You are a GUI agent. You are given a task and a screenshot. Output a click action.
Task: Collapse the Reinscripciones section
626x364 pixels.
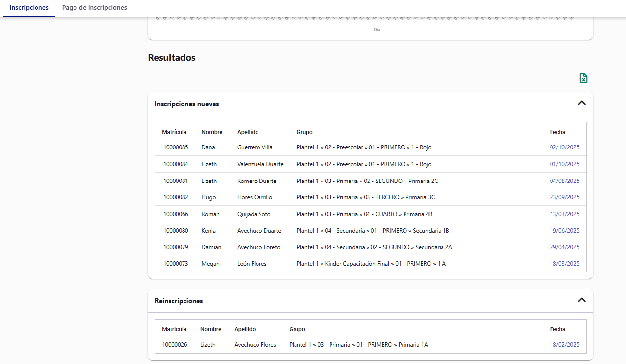click(582, 300)
